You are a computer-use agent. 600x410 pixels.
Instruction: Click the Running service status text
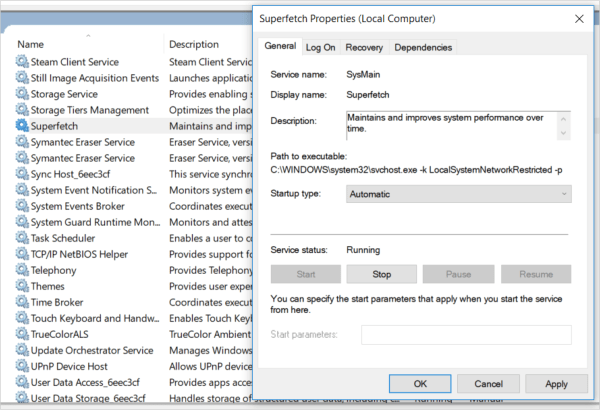[x=363, y=250]
